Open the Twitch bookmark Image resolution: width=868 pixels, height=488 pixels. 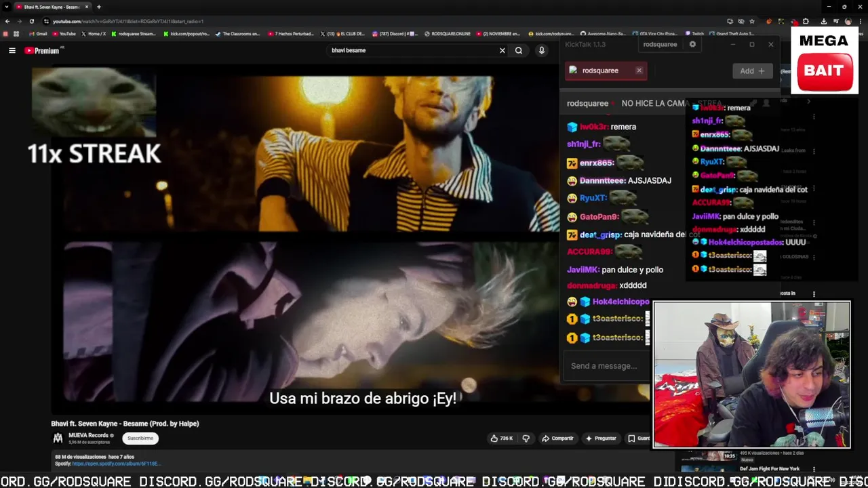pos(694,33)
